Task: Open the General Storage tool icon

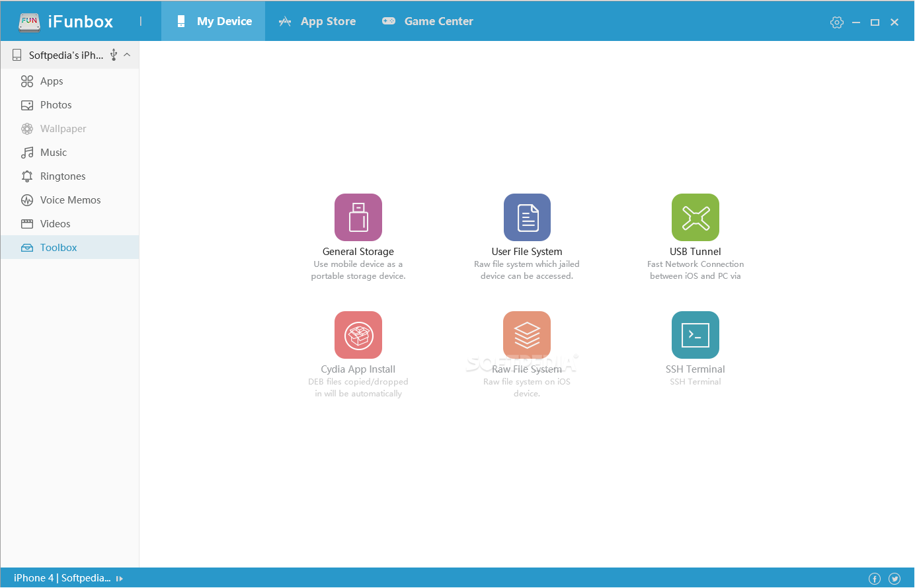Action: pyautogui.click(x=358, y=217)
